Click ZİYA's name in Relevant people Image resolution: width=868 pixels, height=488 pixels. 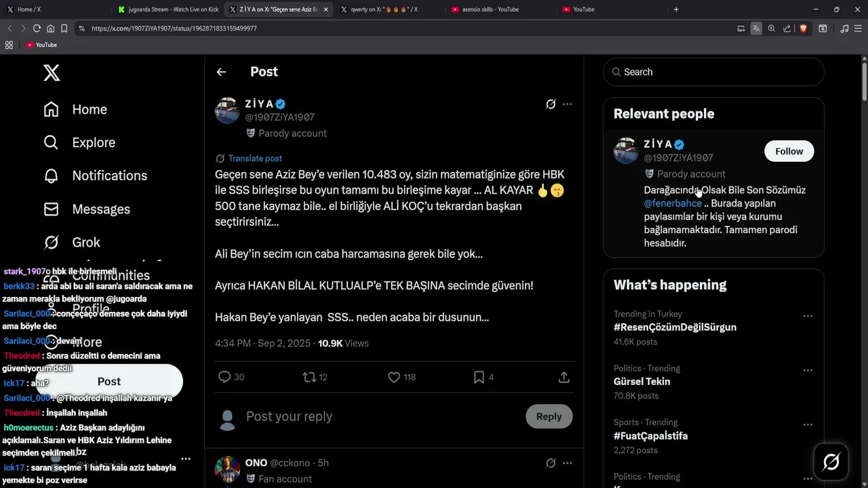[658, 144]
